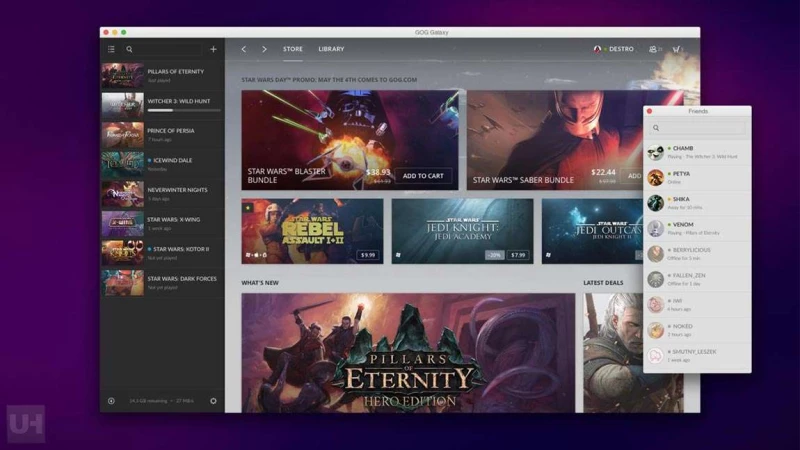
Task: Click the Latest Deals section heading
Action: click(x=603, y=283)
